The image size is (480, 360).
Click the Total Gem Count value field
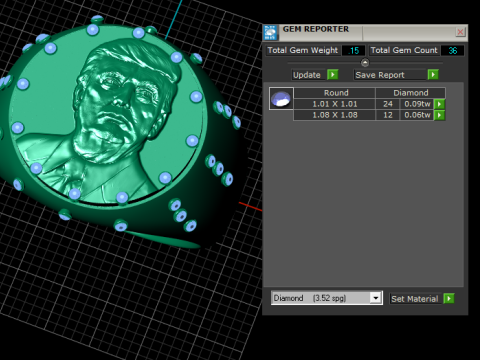[x=452, y=51]
